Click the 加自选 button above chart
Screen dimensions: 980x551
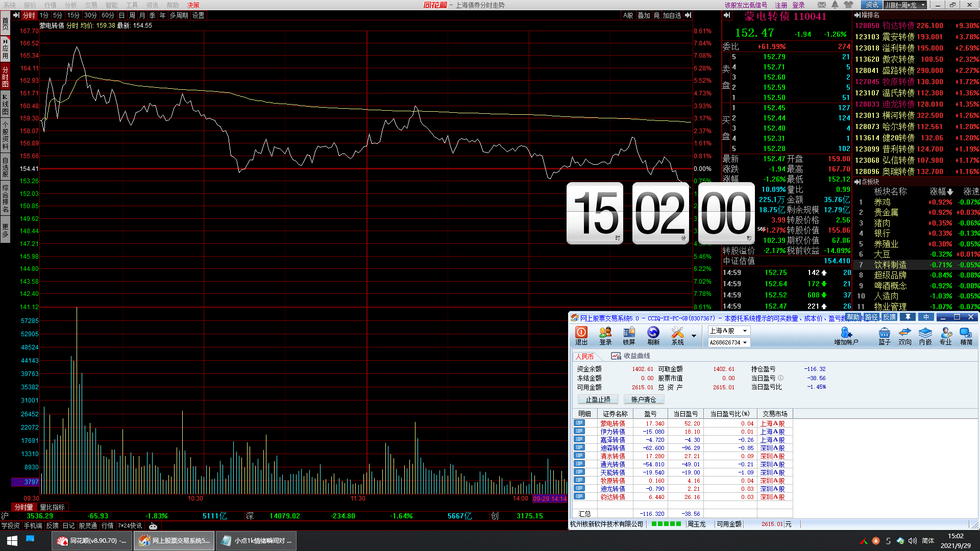(x=672, y=15)
